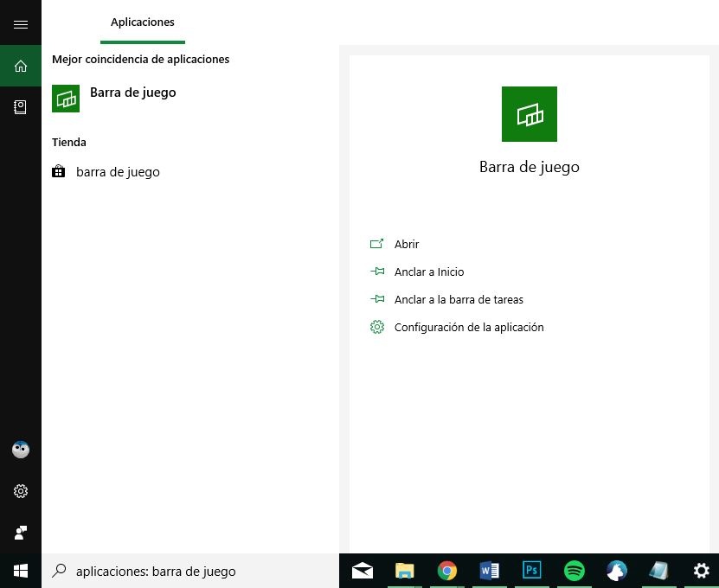Open the Notebook icon in the sidebar
The height and width of the screenshot is (588, 719).
coord(21,107)
